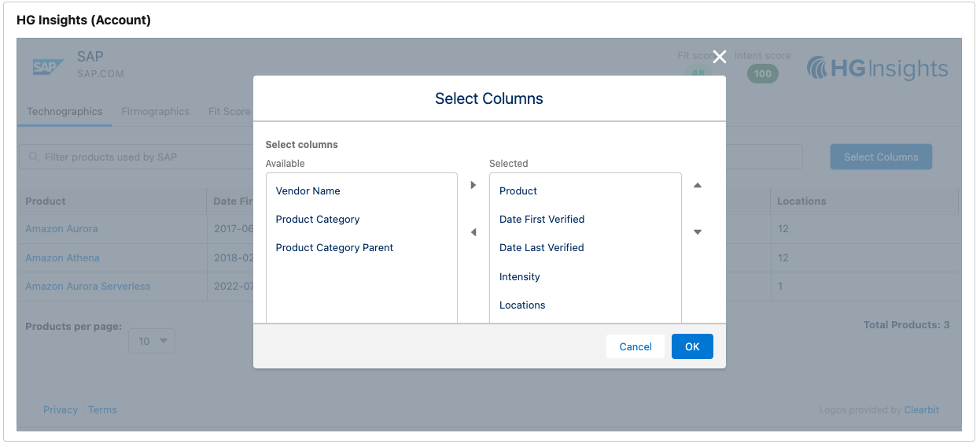Open the Clearbit link
This screenshot has width=980, height=444.
click(x=922, y=410)
